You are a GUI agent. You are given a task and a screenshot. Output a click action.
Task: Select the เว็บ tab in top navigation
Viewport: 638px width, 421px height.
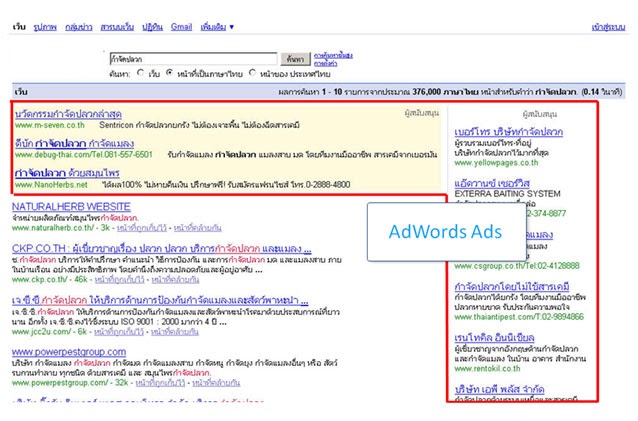tap(19, 27)
